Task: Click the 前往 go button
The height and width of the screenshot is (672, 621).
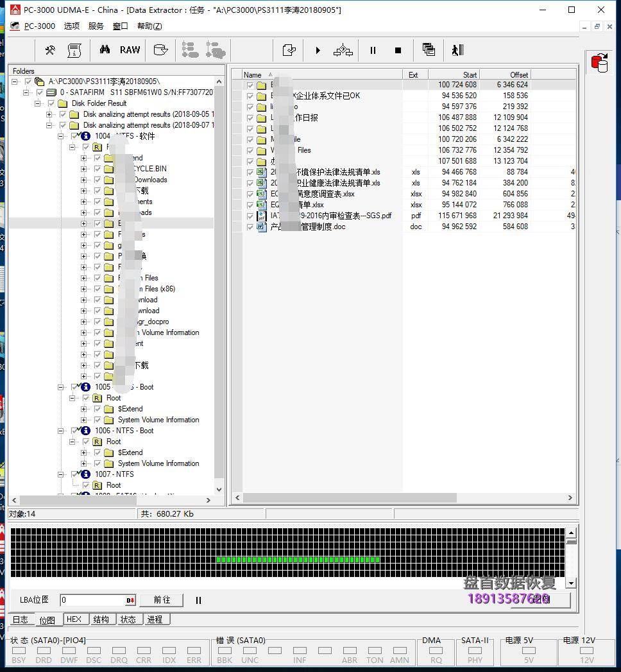Action: click(162, 600)
